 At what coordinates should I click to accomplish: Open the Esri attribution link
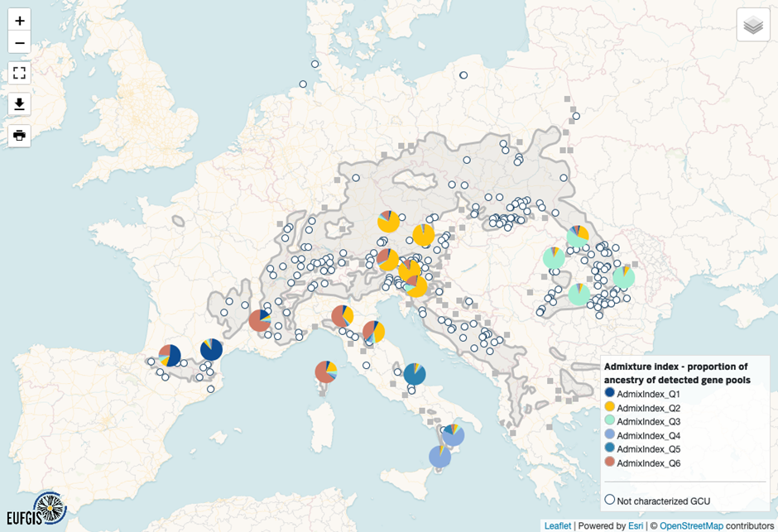coord(636,525)
